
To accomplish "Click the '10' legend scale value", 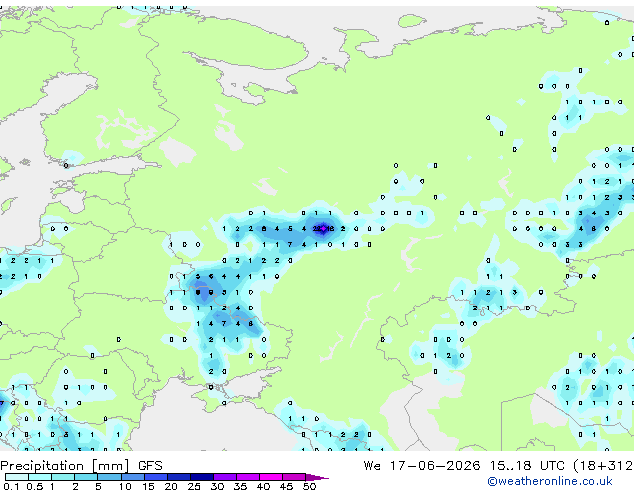I will [125, 486].
